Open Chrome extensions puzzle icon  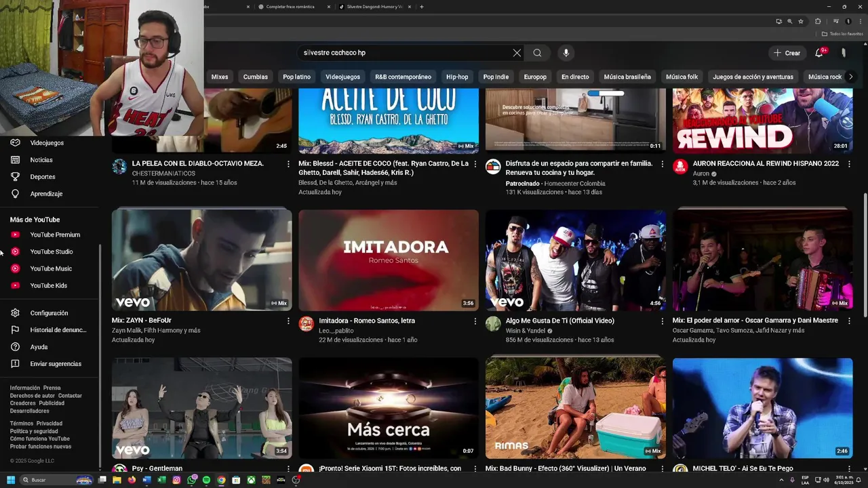pos(818,21)
